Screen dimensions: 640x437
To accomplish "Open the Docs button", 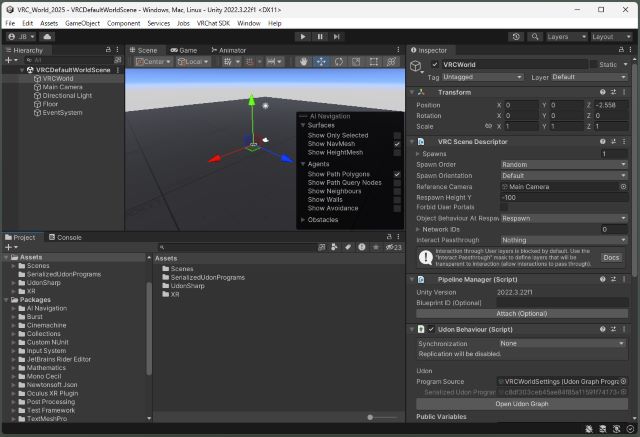I will tap(611, 257).
